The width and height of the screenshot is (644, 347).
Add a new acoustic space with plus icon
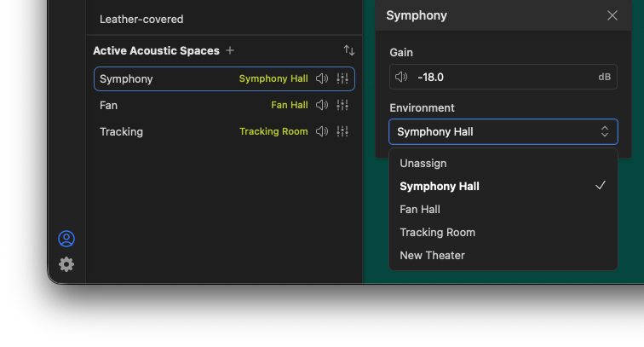click(230, 50)
